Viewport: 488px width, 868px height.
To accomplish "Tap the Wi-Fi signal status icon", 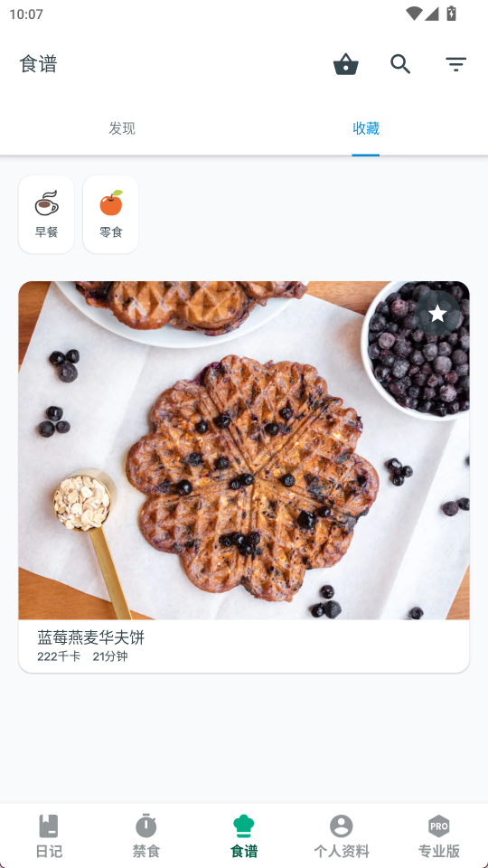I will (x=413, y=14).
